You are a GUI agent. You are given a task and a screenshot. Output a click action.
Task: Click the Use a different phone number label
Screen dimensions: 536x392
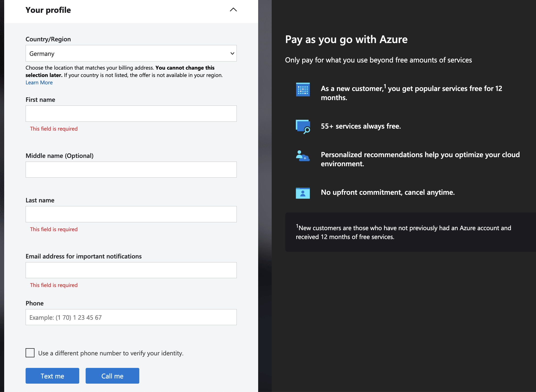111,353
